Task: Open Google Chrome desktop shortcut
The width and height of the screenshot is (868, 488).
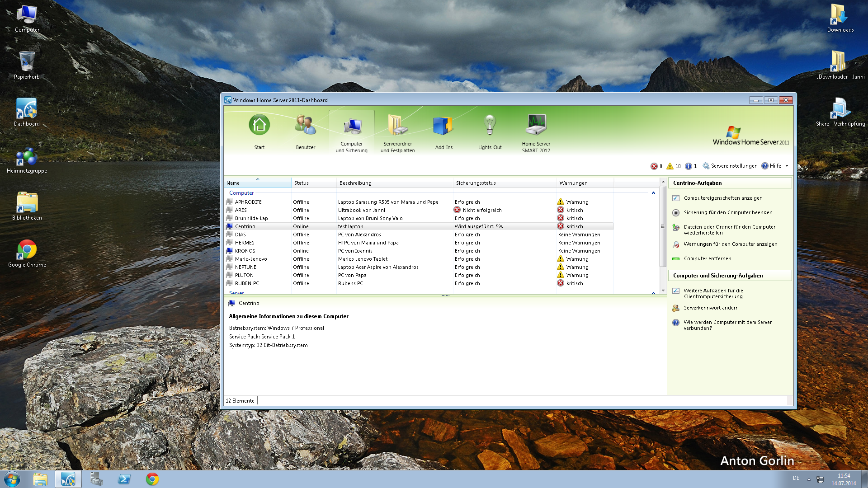Action: click(x=27, y=253)
